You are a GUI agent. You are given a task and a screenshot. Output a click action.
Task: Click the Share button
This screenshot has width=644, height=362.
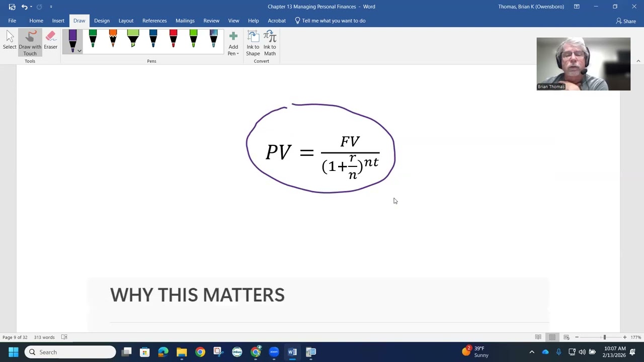(x=626, y=21)
